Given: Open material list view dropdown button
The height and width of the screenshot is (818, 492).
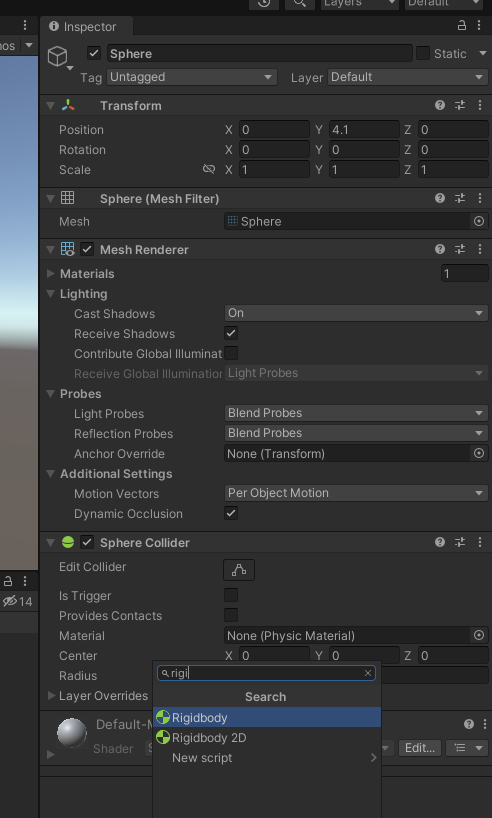Looking at the screenshot, I should click(469, 748).
